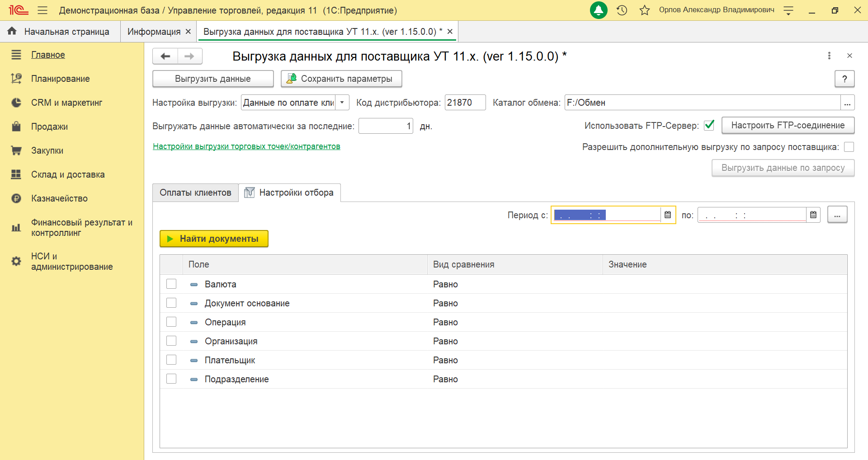Browse Каталог обмена with ellipsis button
This screenshot has width=868, height=460.
tap(847, 103)
